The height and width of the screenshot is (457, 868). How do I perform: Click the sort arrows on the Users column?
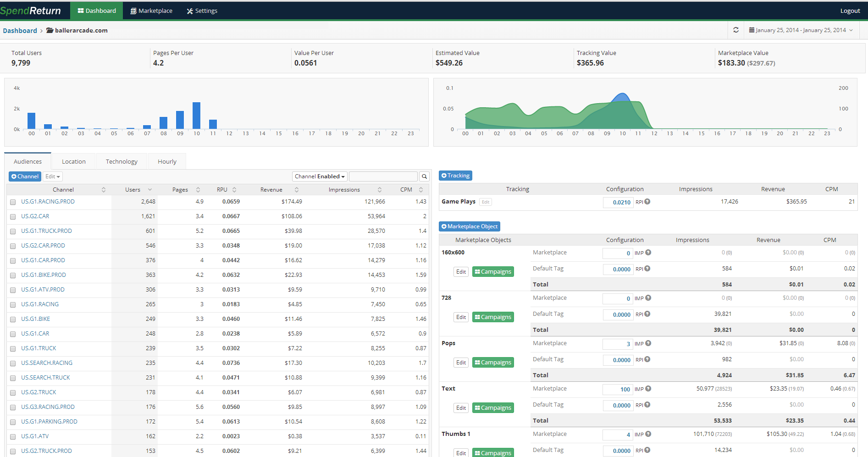[x=151, y=189]
